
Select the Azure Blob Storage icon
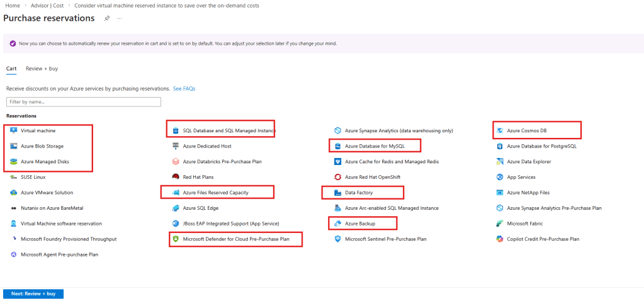pyautogui.click(x=14, y=146)
